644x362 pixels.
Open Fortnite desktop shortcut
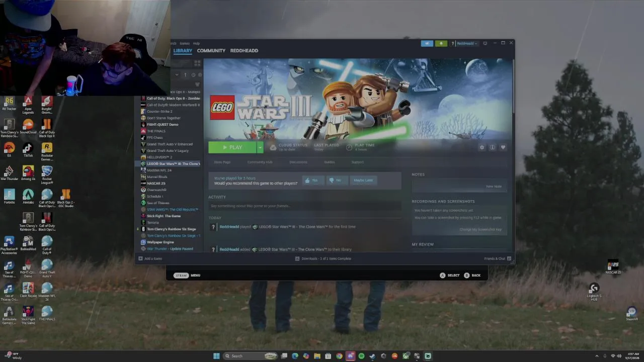pyautogui.click(x=9, y=197)
